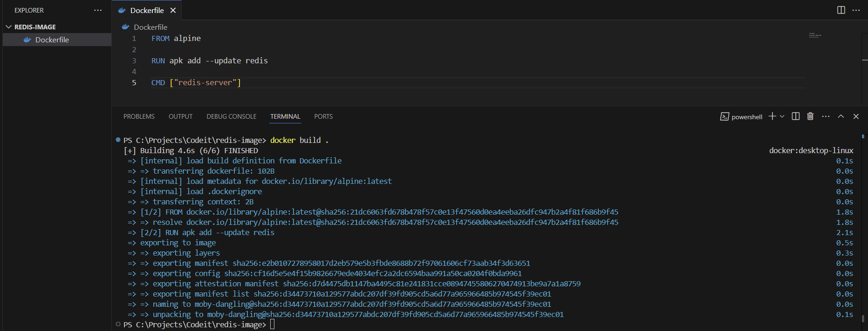Image resolution: width=868 pixels, height=331 pixels.
Task: Split the terminal panel
Action: pyautogui.click(x=796, y=116)
